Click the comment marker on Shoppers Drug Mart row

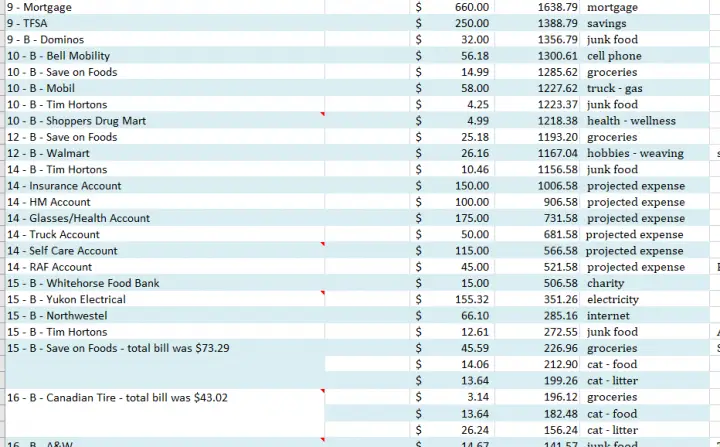click(x=323, y=114)
